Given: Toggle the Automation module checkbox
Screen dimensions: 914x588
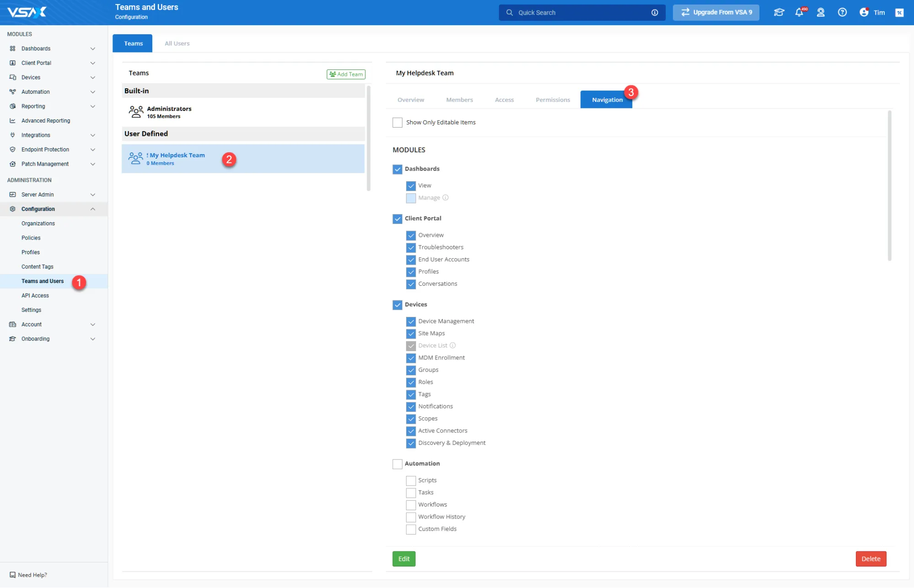Looking at the screenshot, I should (397, 464).
